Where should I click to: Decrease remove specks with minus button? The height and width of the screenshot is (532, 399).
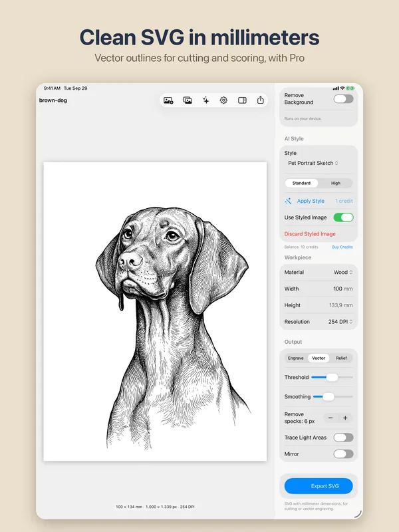pyautogui.click(x=330, y=418)
